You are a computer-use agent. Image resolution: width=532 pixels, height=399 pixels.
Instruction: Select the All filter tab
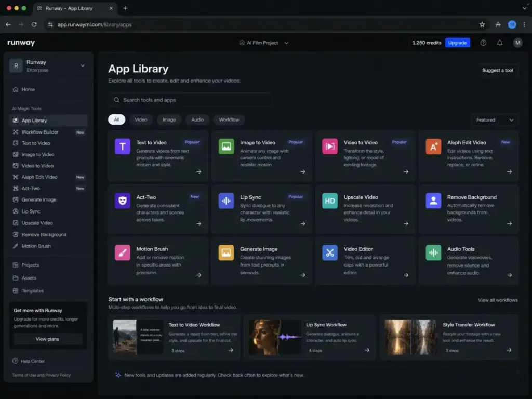pos(117,119)
